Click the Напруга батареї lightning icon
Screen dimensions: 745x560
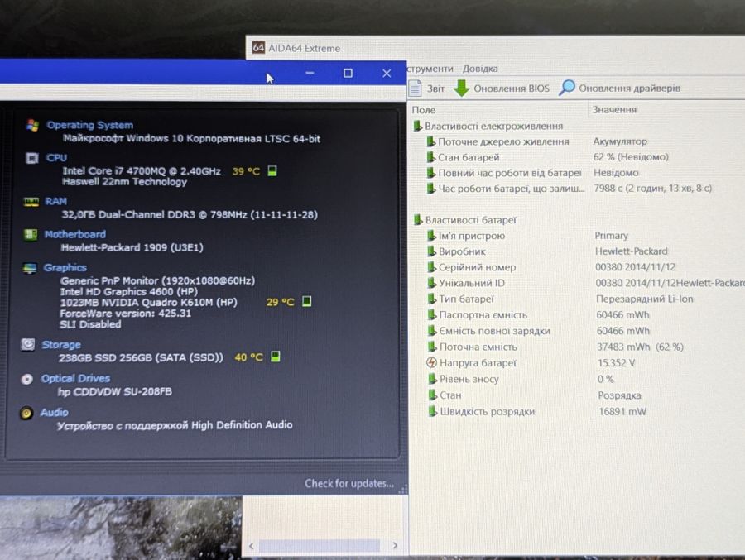(x=431, y=362)
